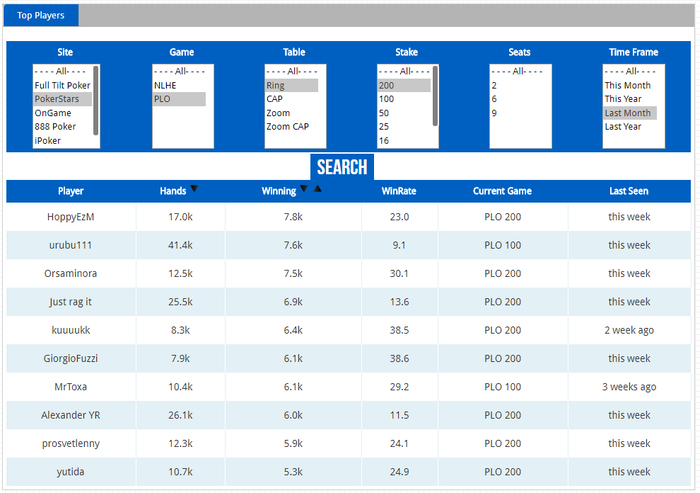Sort Winning column ascending arrow
Viewport: 700px width, 493px height.
pos(317,188)
